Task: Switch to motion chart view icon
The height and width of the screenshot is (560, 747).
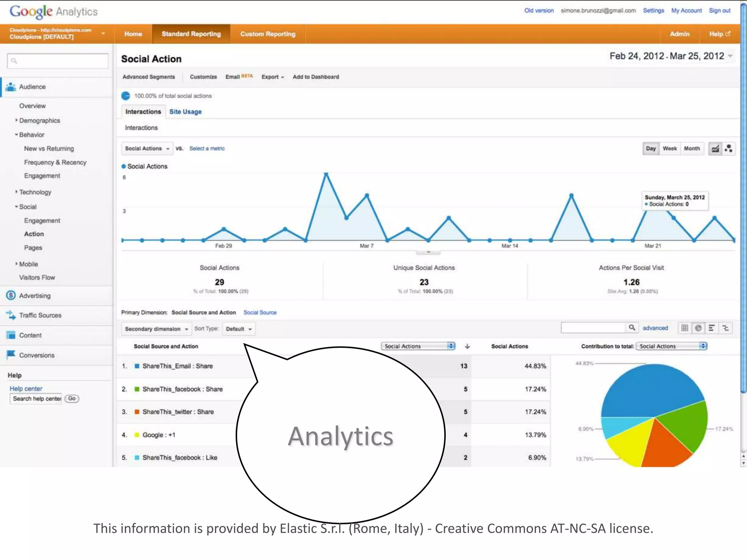Action: tap(729, 148)
